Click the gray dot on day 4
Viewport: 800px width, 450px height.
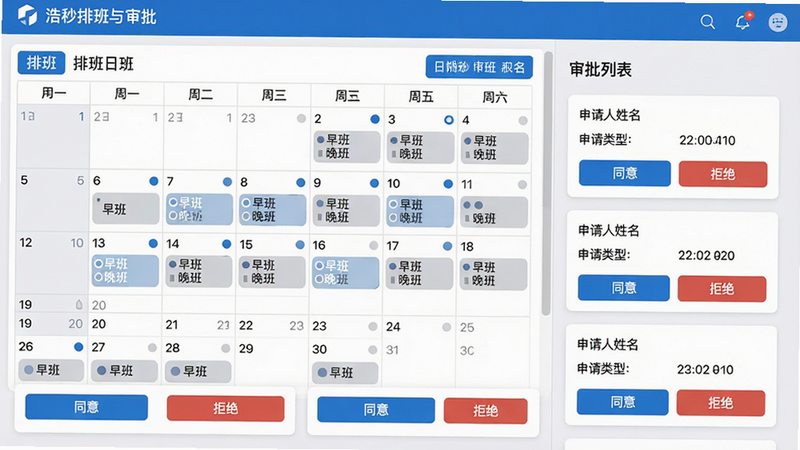coord(522,121)
